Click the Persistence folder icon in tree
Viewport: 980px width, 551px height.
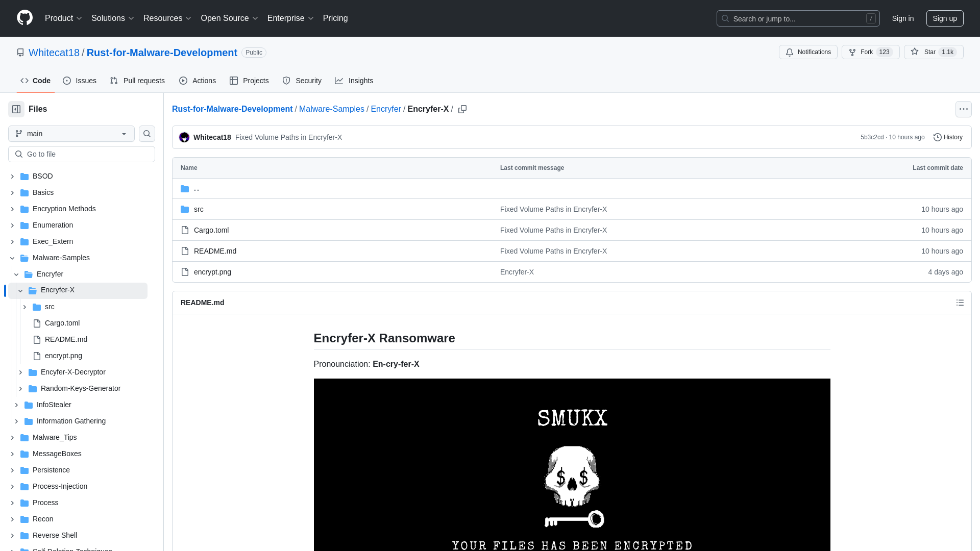(24, 470)
